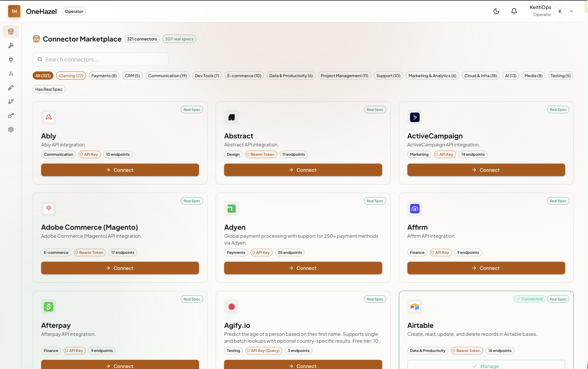Filter by E-commerce (10)

[x=244, y=76]
